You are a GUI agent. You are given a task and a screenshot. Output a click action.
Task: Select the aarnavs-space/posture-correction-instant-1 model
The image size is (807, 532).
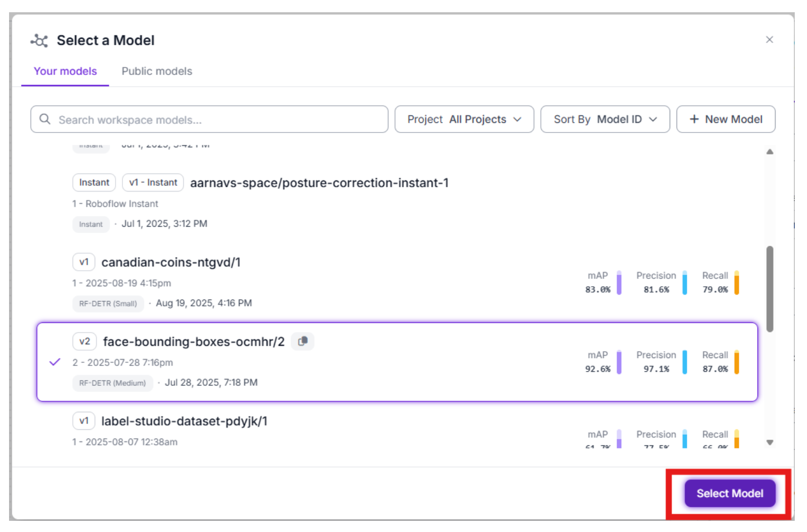point(397,203)
